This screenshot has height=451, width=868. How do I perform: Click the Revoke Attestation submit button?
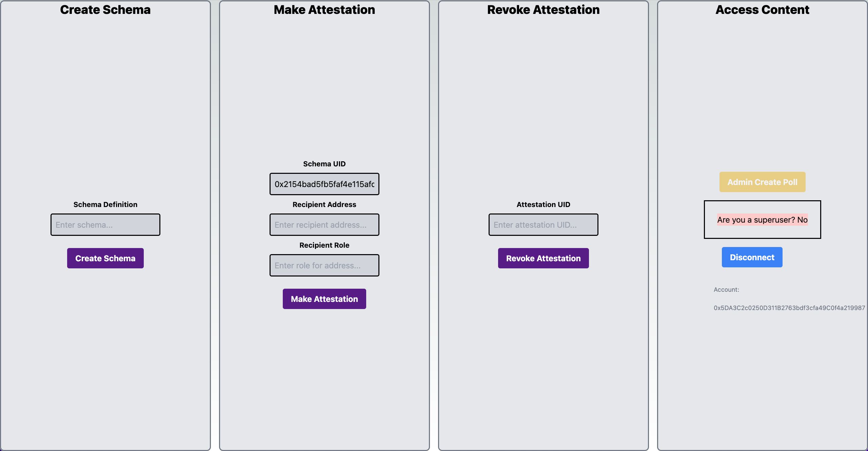click(543, 258)
